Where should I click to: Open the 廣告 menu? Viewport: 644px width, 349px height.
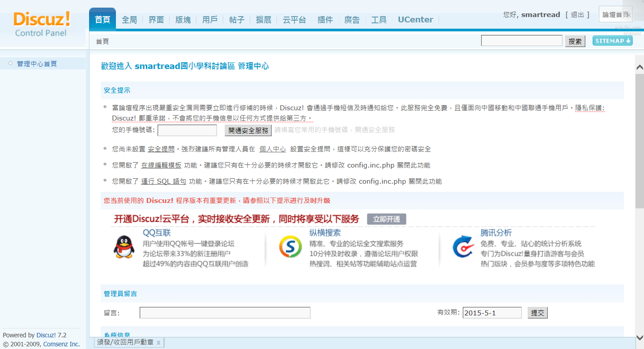coord(352,20)
